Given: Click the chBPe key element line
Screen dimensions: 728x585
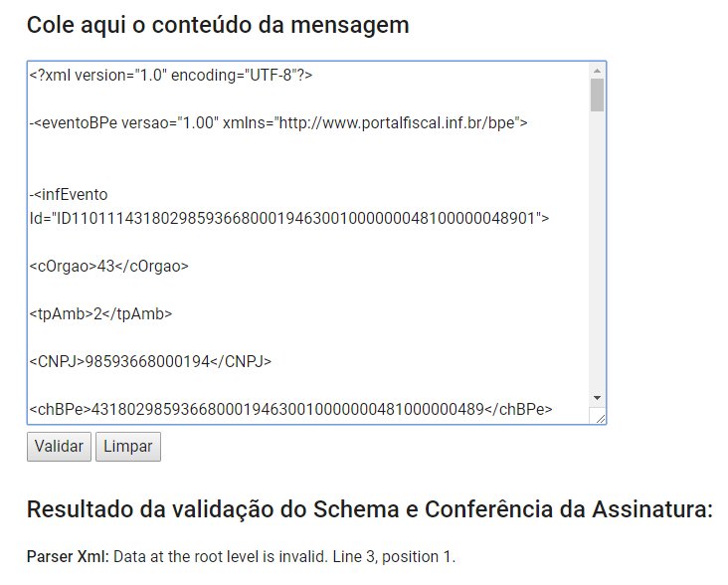Looking at the screenshot, I should (290, 409).
